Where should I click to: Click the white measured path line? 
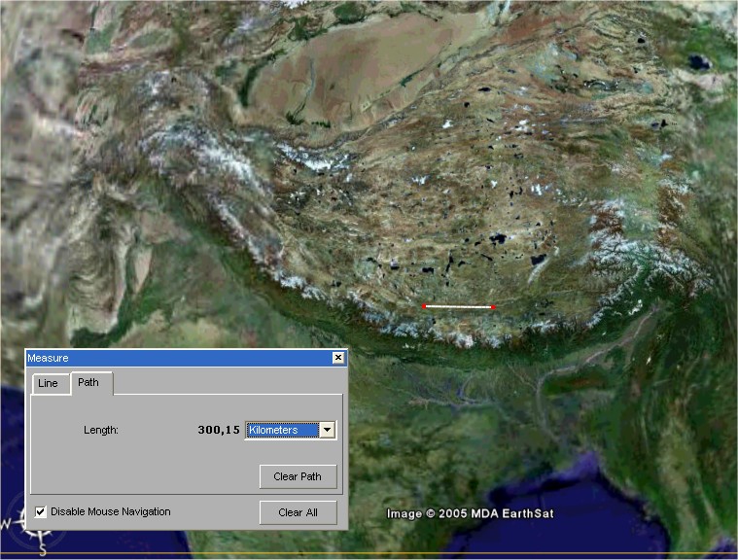[459, 306]
